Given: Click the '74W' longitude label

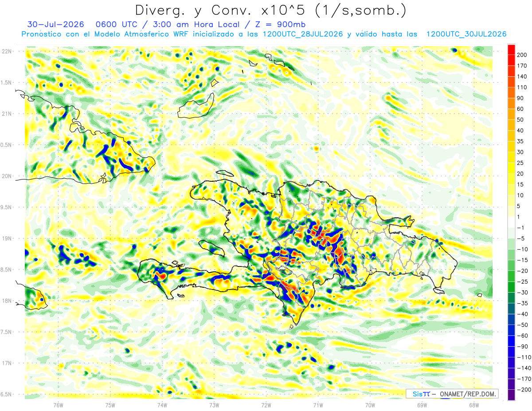Looking at the screenshot, I should pos(162,404).
